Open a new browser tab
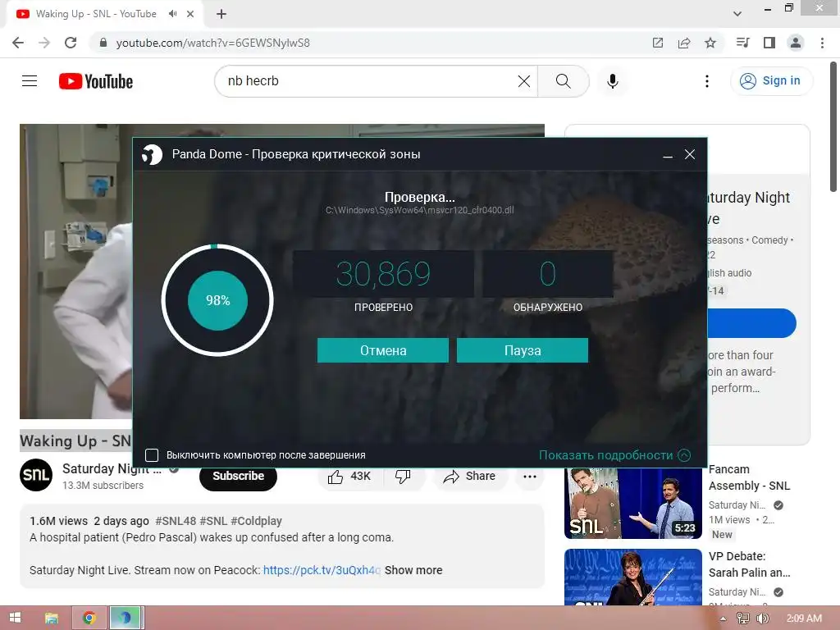Viewport: 840px width, 630px height. point(221,14)
